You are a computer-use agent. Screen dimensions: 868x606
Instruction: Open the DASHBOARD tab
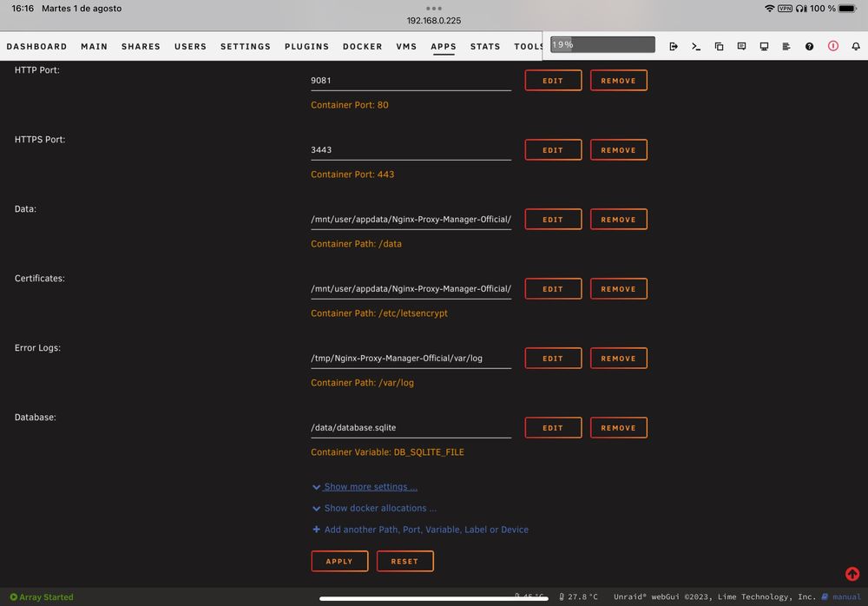pos(37,47)
